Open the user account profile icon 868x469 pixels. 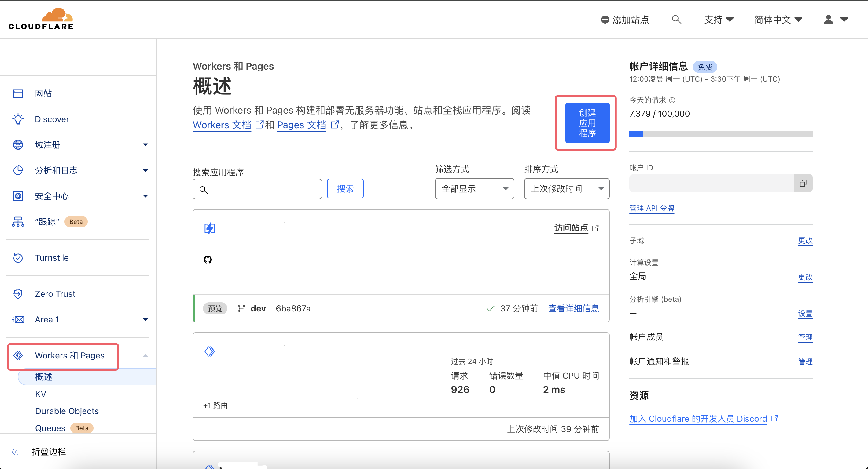[829, 20]
